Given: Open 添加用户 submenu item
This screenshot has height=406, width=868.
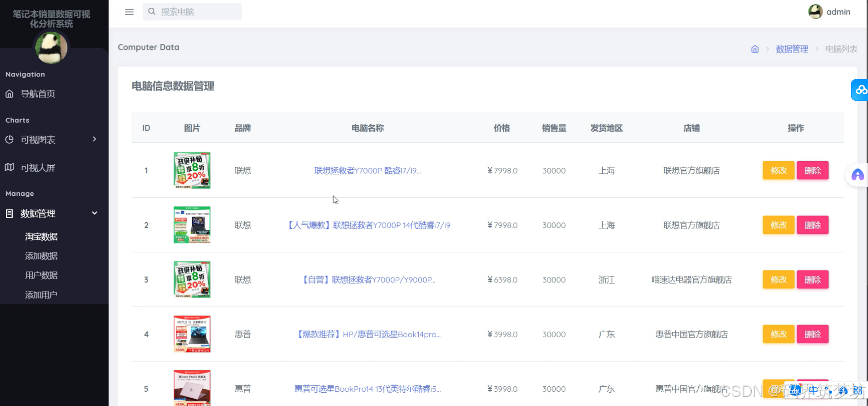Looking at the screenshot, I should [41, 295].
